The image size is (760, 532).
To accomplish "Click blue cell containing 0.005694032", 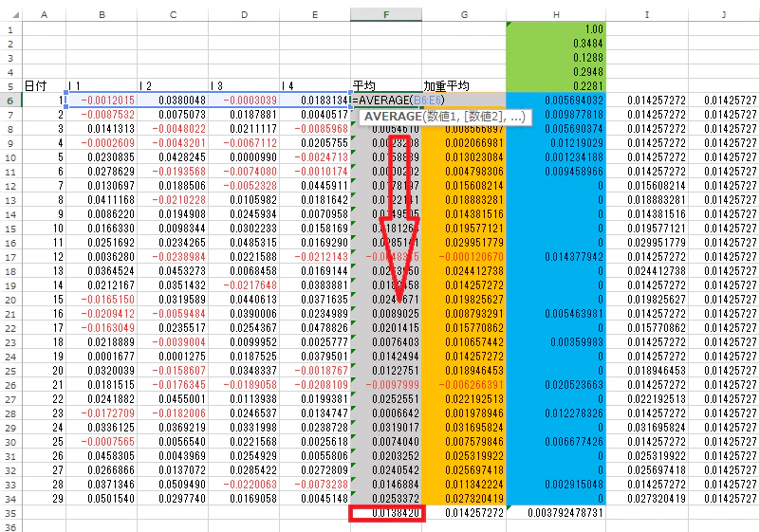I will [556, 101].
